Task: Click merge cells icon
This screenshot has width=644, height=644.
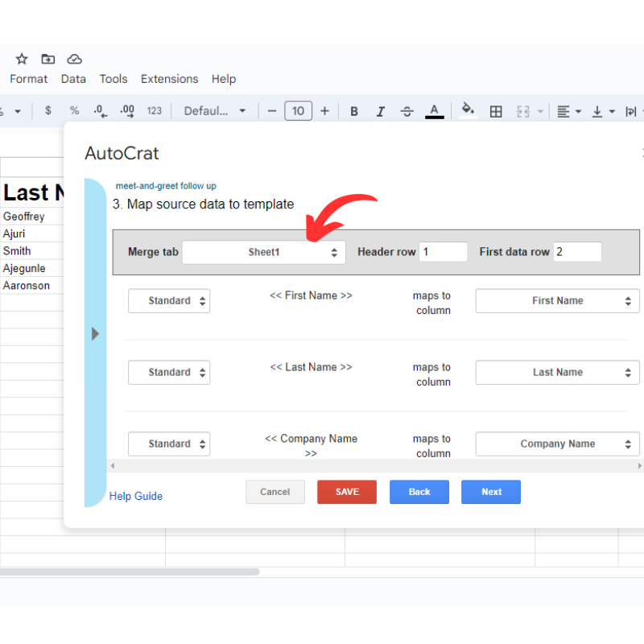Action: click(522, 111)
